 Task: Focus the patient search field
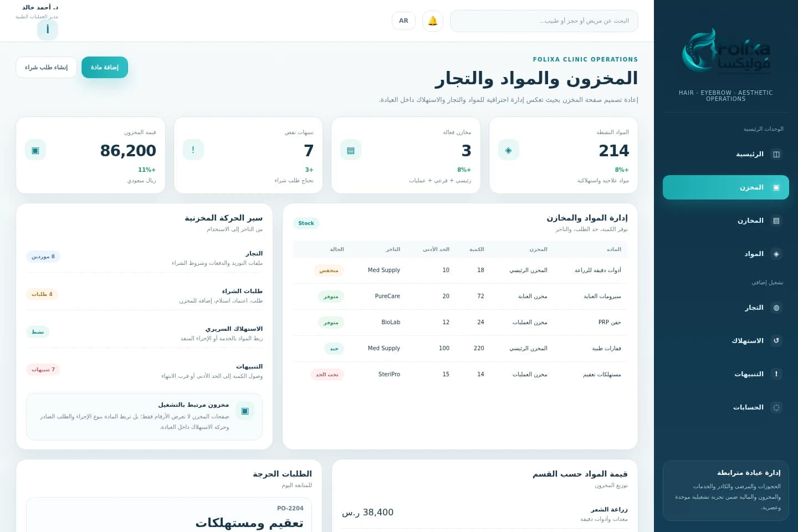tap(544, 21)
